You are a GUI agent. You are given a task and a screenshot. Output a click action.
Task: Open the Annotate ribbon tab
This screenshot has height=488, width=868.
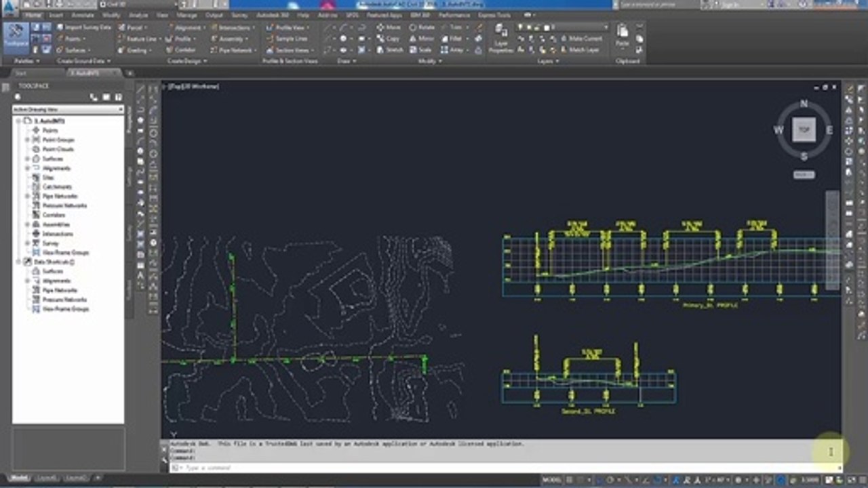83,14
